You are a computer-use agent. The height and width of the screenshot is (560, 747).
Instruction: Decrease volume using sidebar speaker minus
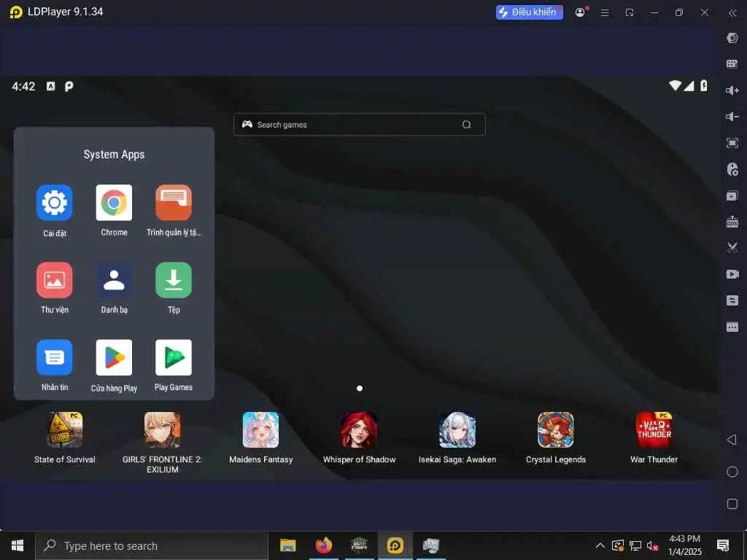(732, 117)
